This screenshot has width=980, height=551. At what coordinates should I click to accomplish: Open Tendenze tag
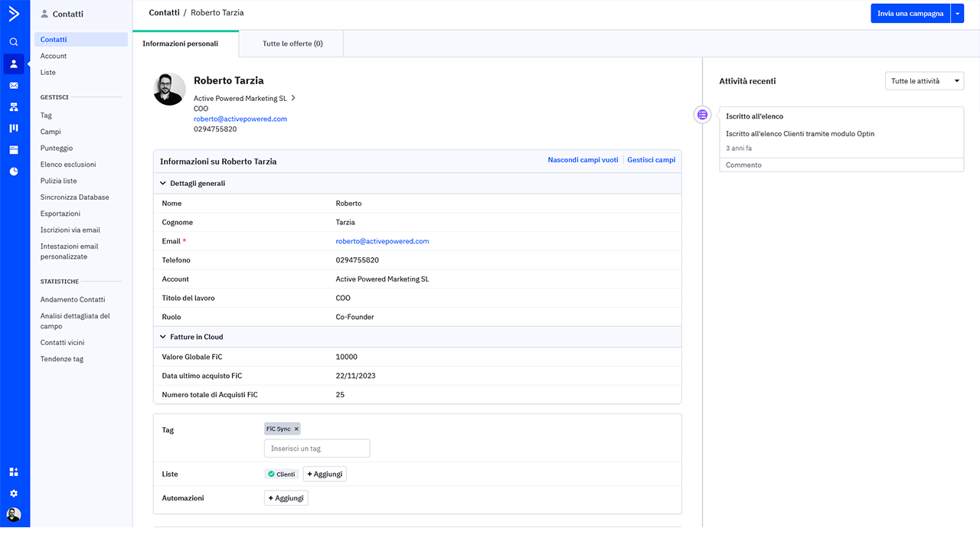coord(62,359)
